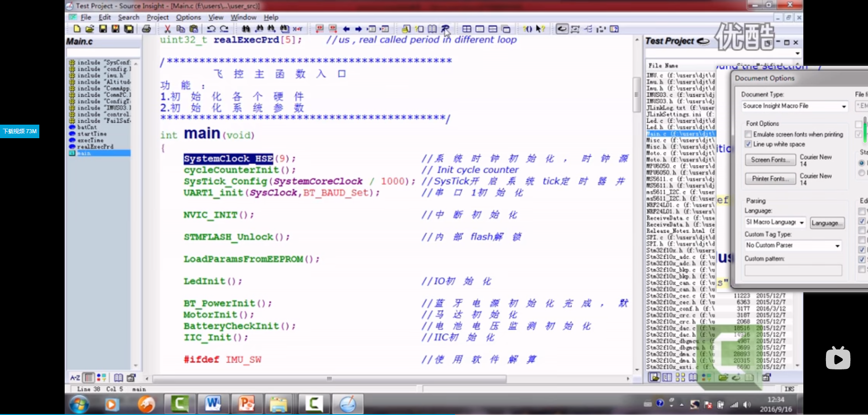This screenshot has height=415, width=868.
Task: Open the Document Type dropdown
Action: click(843, 106)
